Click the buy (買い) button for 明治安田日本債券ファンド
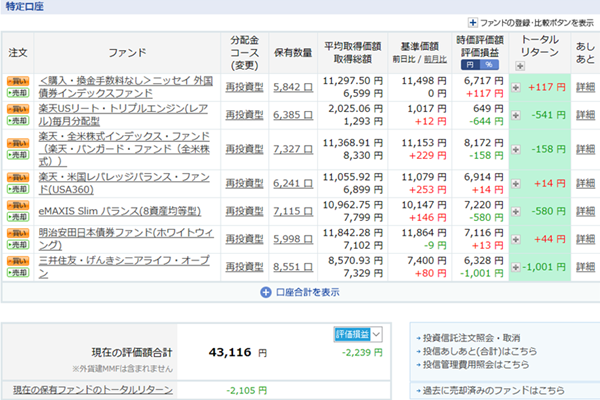The height and width of the screenshot is (400, 600). coord(18,232)
